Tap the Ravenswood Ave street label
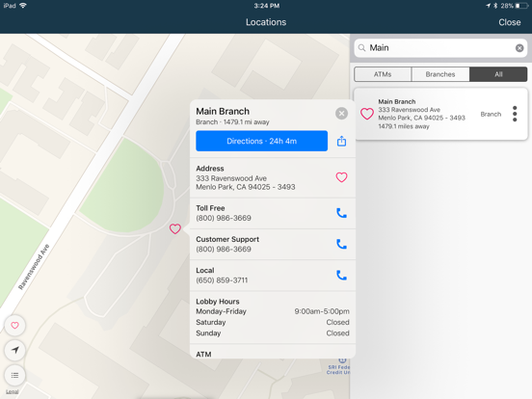This screenshot has width=532, height=399. pos(34,267)
